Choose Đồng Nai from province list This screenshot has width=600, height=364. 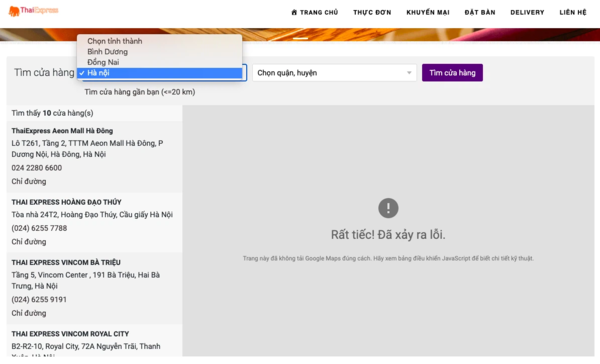(160, 62)
